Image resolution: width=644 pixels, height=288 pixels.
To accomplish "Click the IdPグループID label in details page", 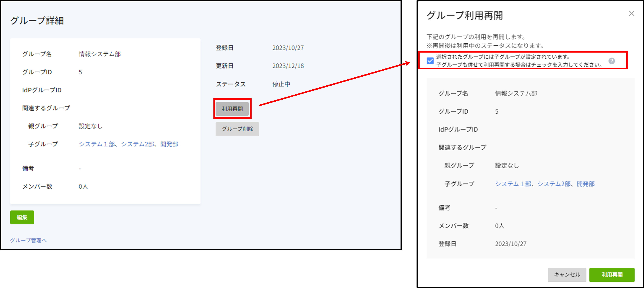I will pos(42,90).
